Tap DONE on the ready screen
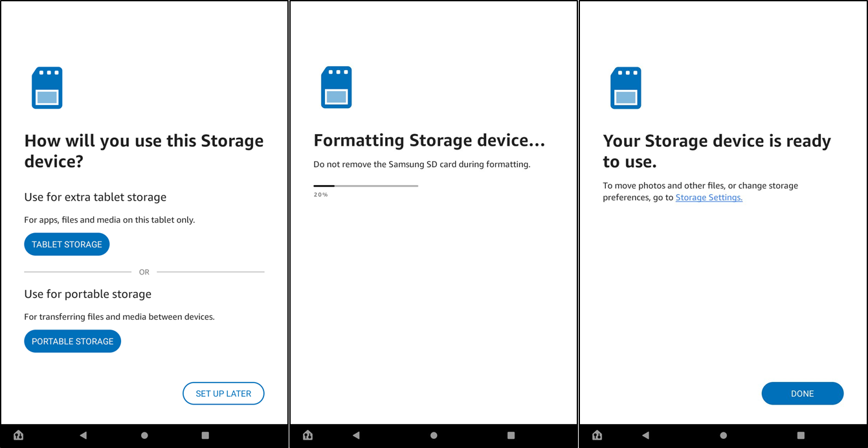Image resolution: width=868 pixels, height=448 pixels. coord(802,394)
